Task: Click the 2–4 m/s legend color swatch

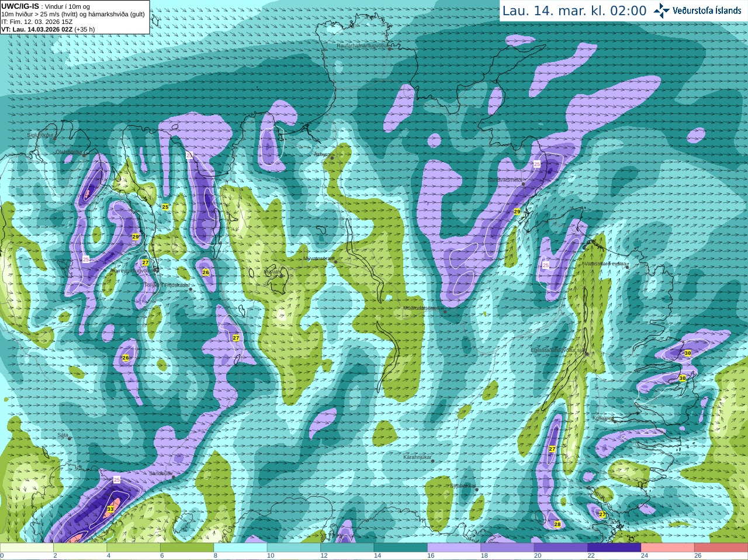Action: [x=80, y=548]
